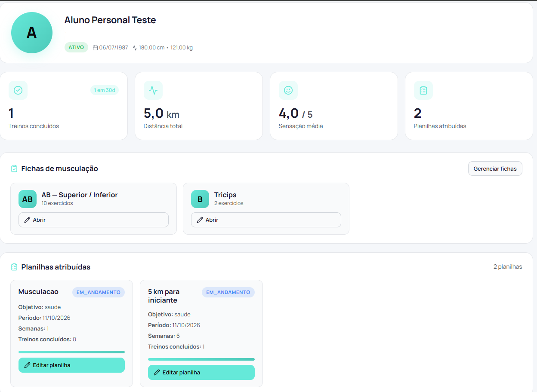Edit the Musculacao planilha

tap(71, 365)
